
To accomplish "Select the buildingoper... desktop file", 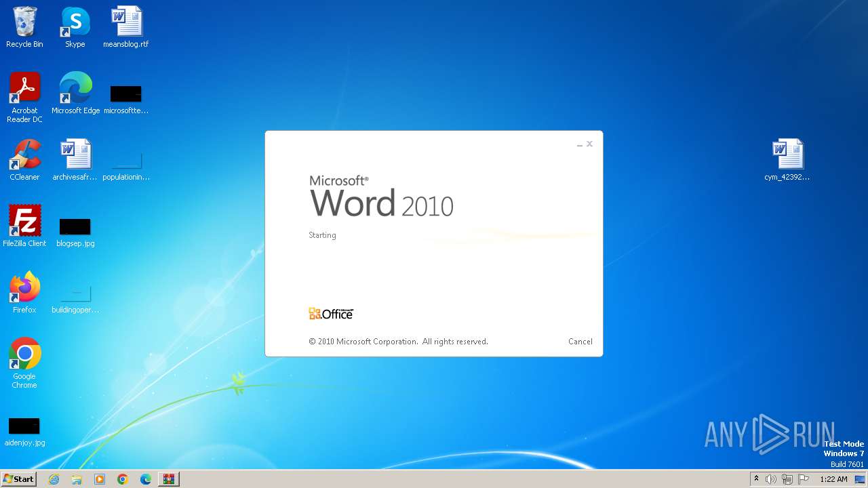I will point(75,298).
